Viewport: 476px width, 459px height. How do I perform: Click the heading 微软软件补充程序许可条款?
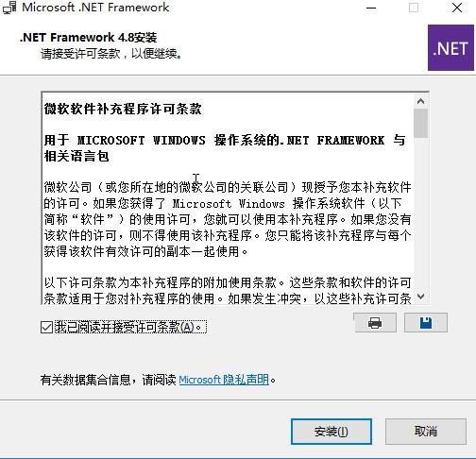pos(123,109)
